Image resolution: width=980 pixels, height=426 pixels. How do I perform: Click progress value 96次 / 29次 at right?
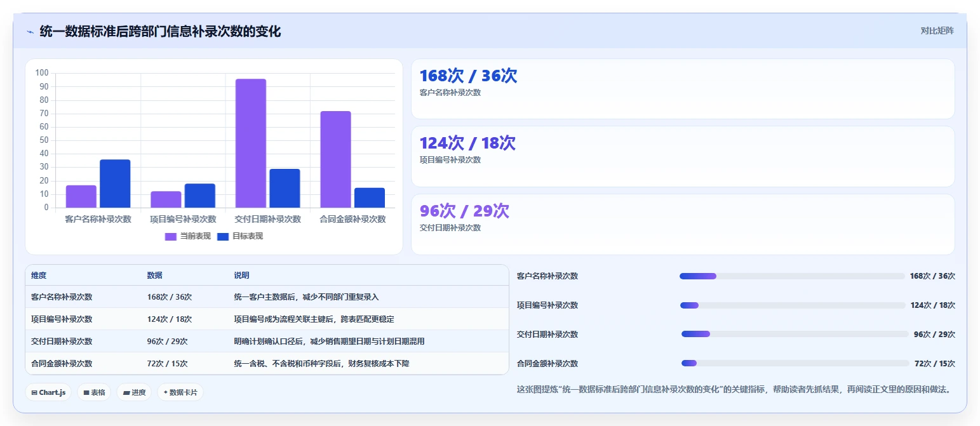(x=934, y=335)
